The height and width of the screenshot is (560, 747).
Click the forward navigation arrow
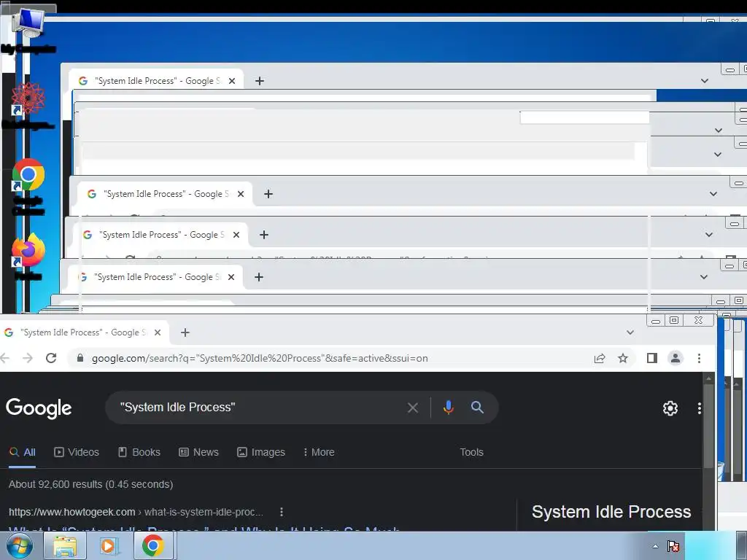point(28,358)
